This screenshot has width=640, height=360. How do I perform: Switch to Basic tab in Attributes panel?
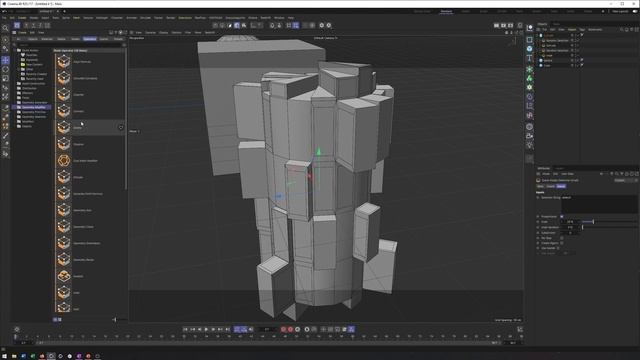point(540,186)
